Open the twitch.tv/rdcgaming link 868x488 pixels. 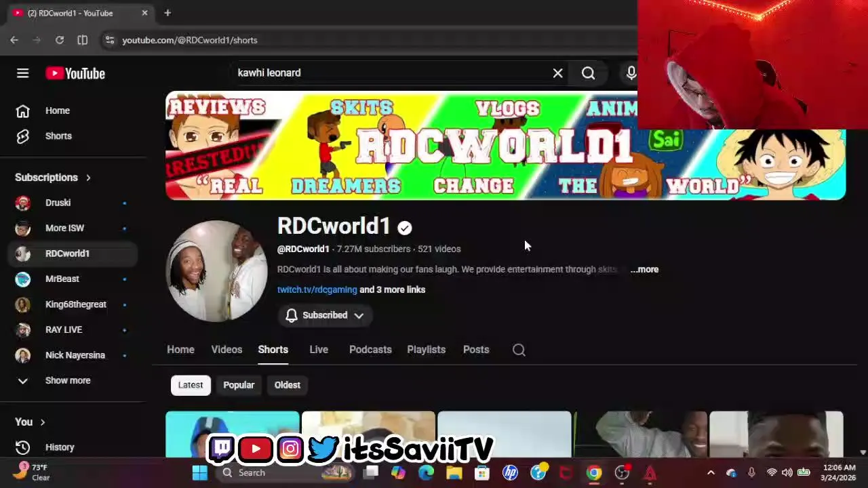(x=317, y=289)
